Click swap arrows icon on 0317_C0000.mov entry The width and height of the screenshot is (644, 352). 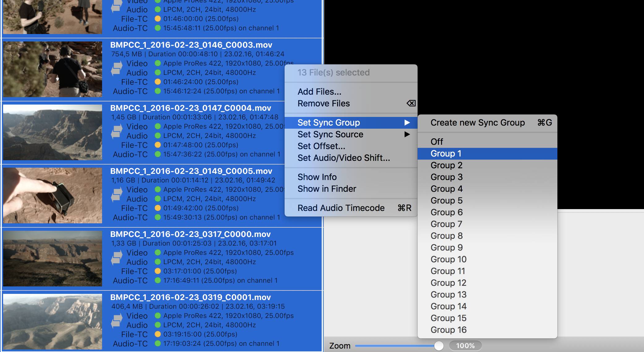pyautogui.click(x=117, y=258)
